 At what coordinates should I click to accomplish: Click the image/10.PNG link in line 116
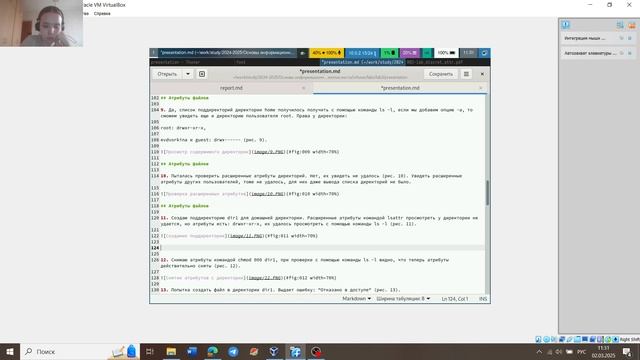coord(267,194)
